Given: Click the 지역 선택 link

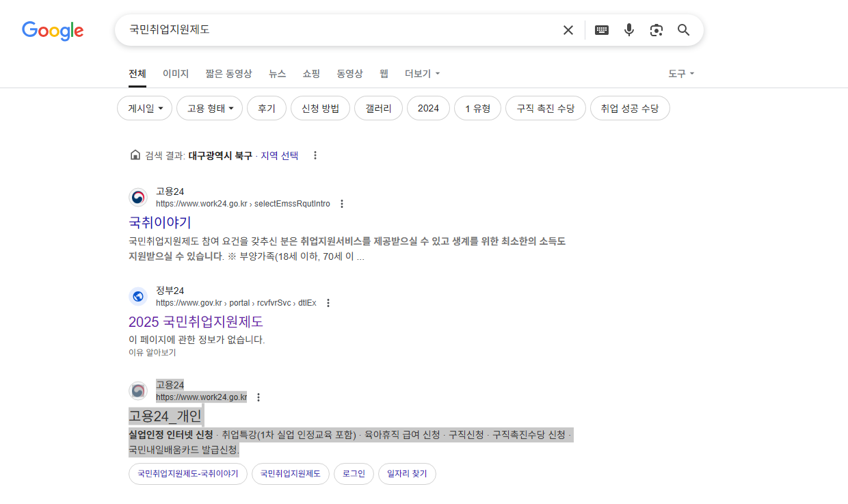Looking at the screenshot, I should (x=279, y=155).
